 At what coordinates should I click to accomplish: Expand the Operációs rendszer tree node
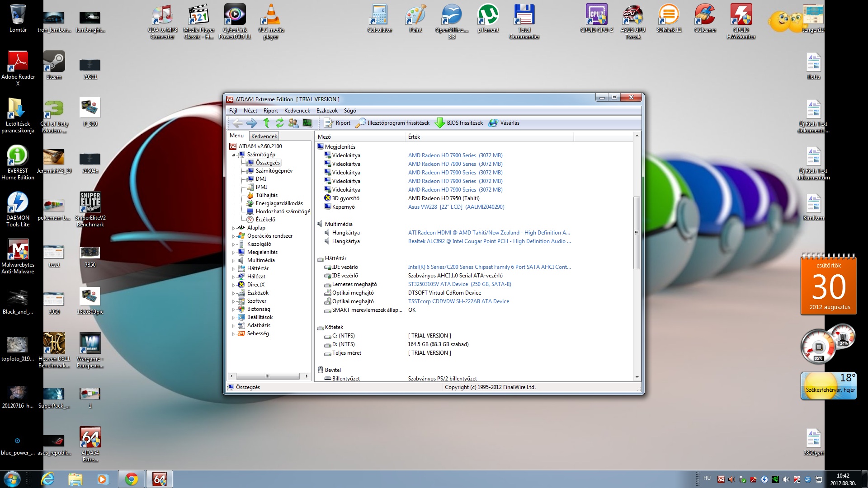(234, 236)
